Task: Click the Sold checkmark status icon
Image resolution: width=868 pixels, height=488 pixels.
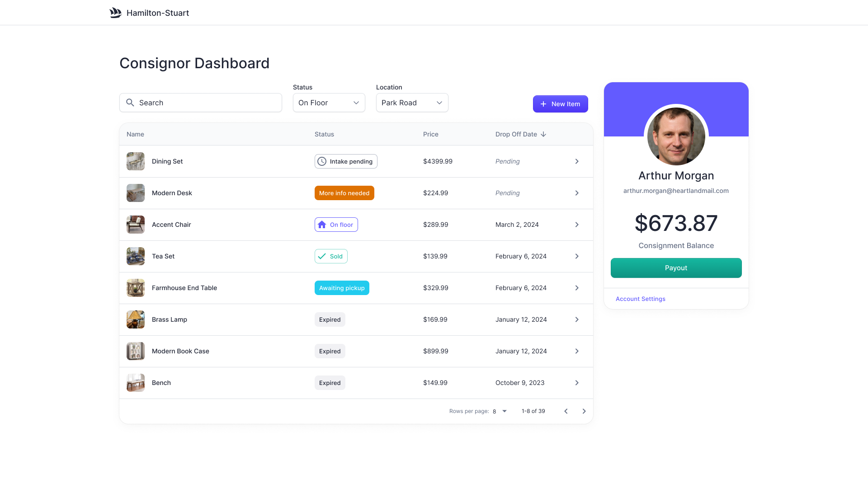Action: [x=322, y=256]
